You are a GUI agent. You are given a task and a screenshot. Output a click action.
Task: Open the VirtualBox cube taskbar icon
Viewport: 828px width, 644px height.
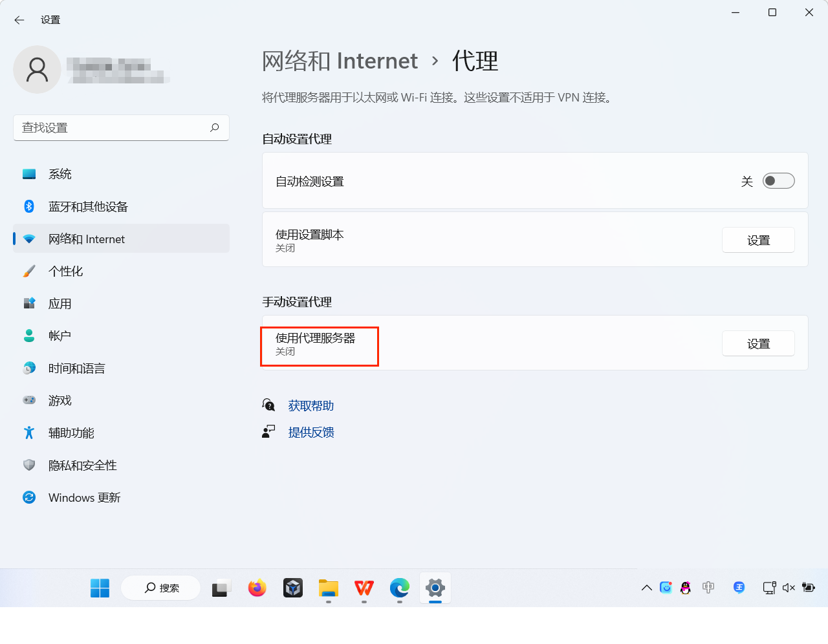coord(293,588)
